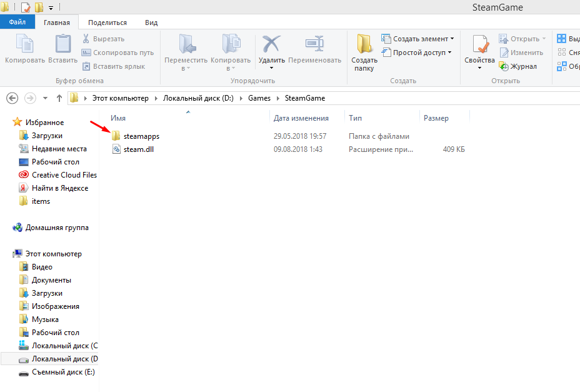Select Вставить ярлык (Paste shortcut)
This screenshot has height=392, width=580.
(x=114, y=66)
